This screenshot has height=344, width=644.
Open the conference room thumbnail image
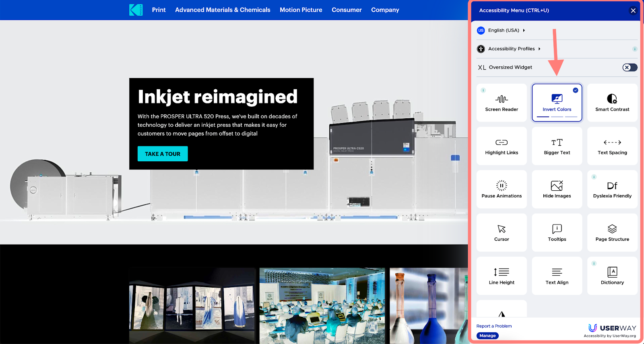[322, 305]
